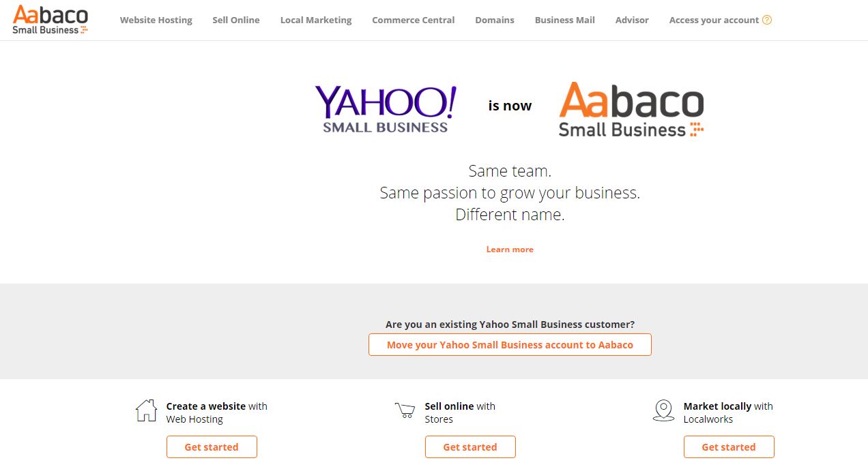The width and height of the screenshot is (868, 467).
Task: Go to Commerce Central
Action: 414,20
